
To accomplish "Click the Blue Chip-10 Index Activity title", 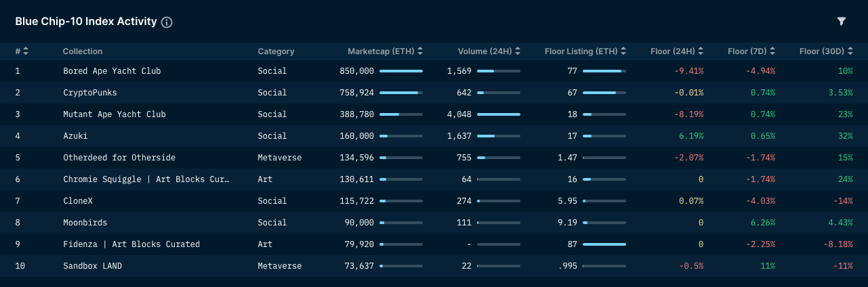I will pos(86,22).
